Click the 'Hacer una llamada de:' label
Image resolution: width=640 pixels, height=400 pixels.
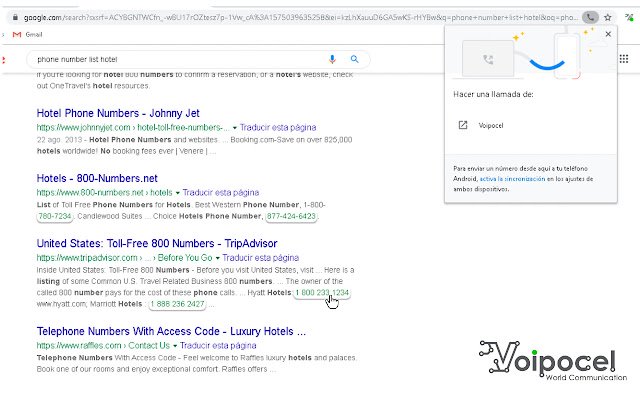pyautogui.click(x=493, y=94)
